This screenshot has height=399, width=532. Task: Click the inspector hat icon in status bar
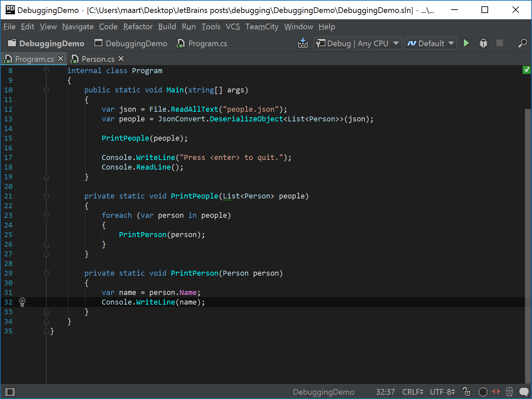(x=509, y=392)
